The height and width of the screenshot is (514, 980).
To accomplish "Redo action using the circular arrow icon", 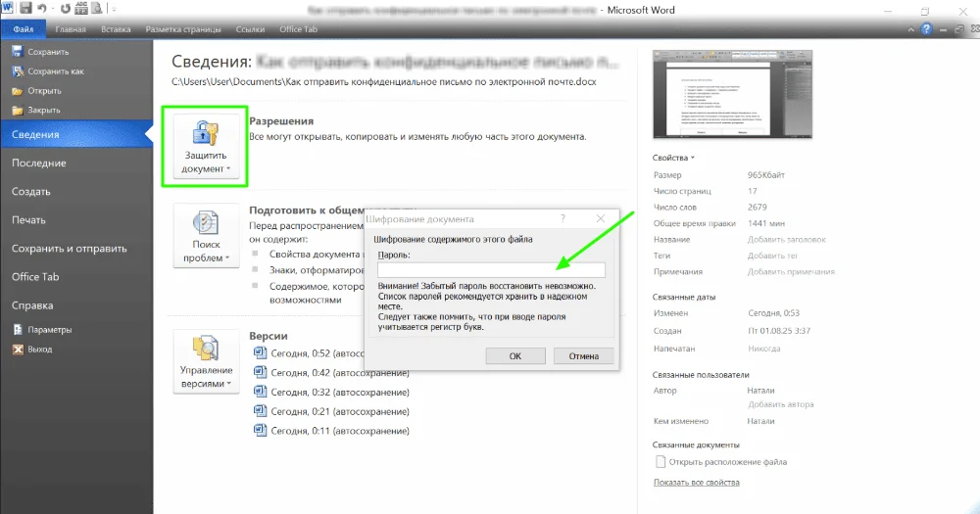I will 65,9.
